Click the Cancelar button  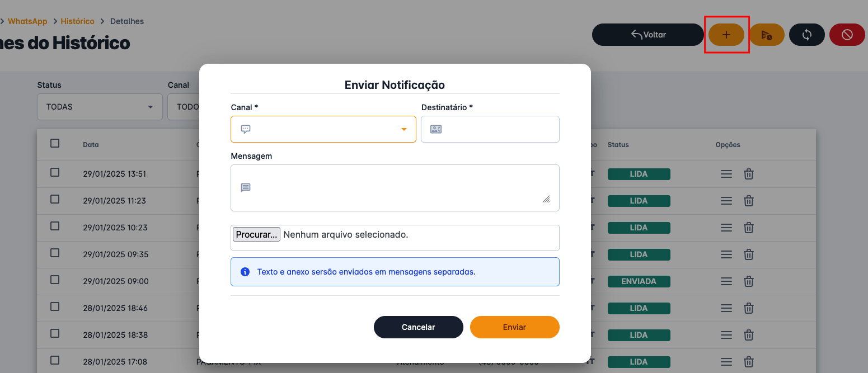tap(418, 327)
